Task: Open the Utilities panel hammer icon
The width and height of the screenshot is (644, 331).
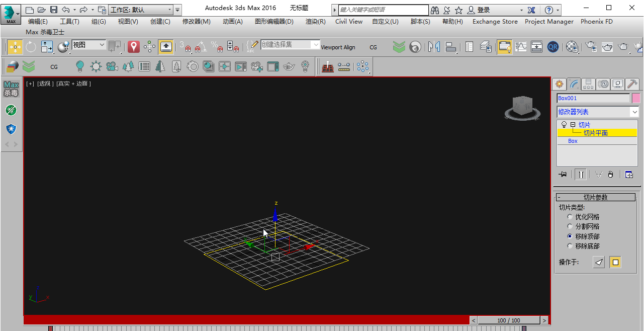Action: tap(632, 84)
